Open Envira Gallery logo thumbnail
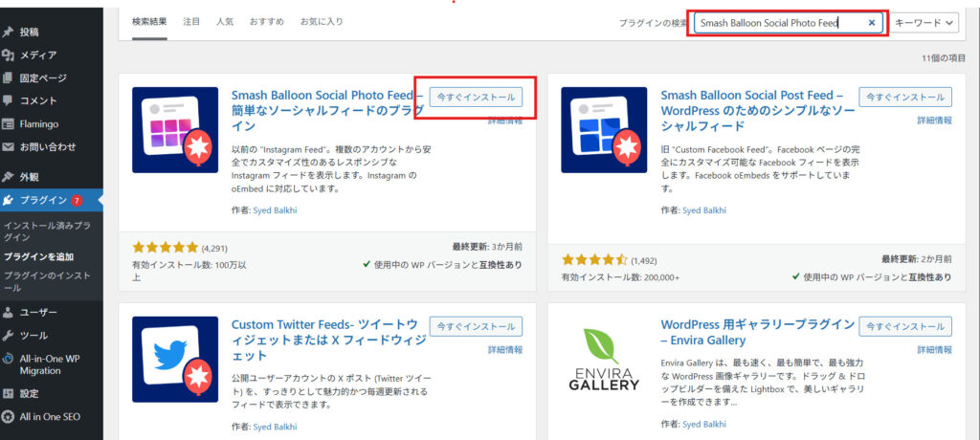Image resolution: width=980 pixels, height=440 pixels. pyautogui.click(x=604, y=360)
